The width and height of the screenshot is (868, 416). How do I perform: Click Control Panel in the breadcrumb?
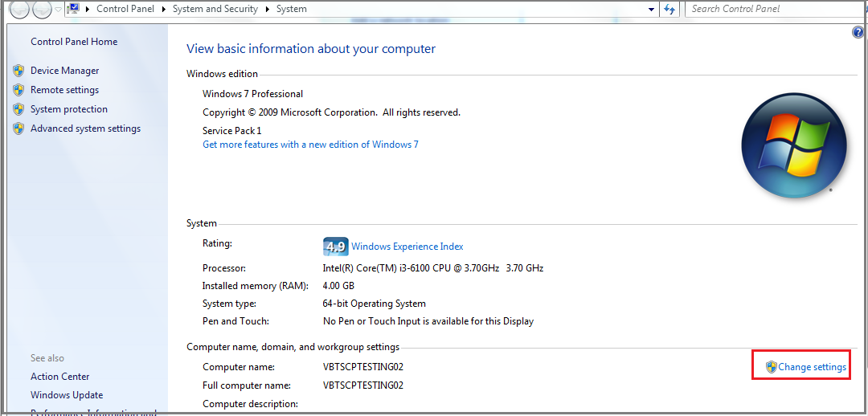125,9
